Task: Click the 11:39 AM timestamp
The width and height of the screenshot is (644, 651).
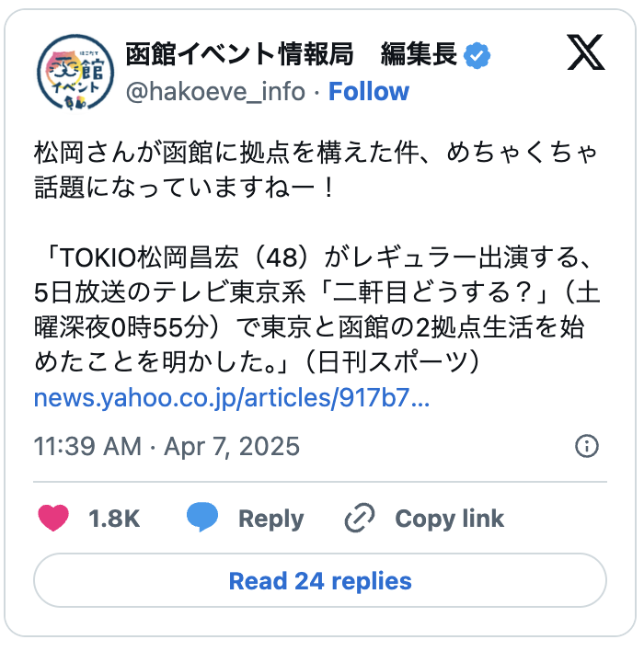Action: (x=87, y=447)
